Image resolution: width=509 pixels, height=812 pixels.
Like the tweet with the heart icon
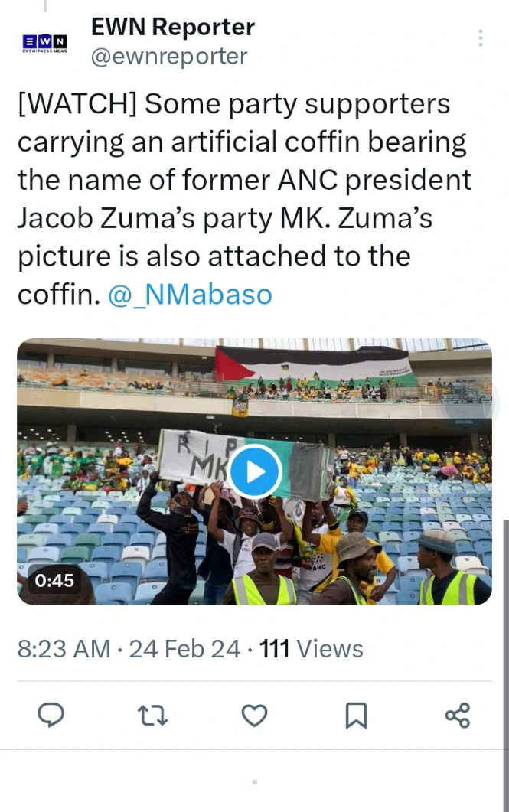[x=254, y=716]
